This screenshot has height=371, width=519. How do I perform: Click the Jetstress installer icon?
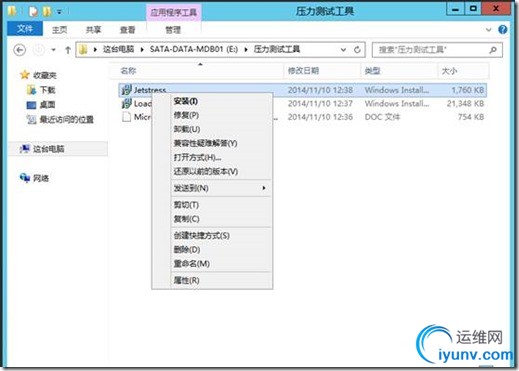coord(126,90)
